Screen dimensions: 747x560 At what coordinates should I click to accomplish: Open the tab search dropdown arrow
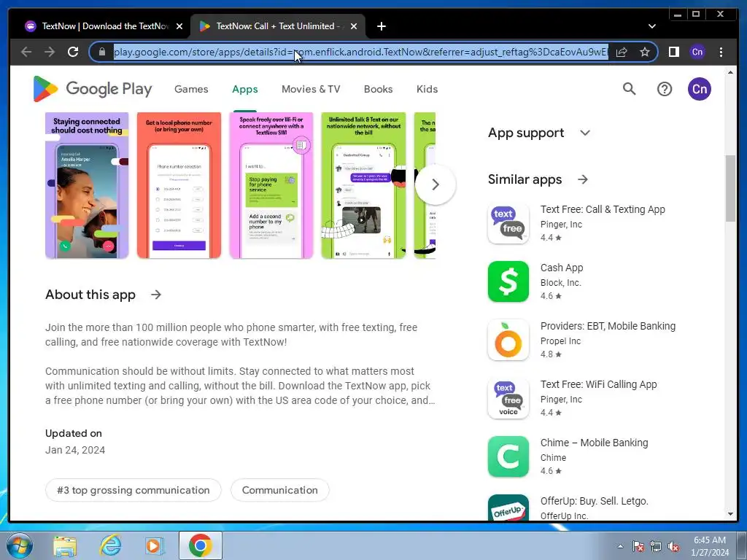click(x=651, y=26)
